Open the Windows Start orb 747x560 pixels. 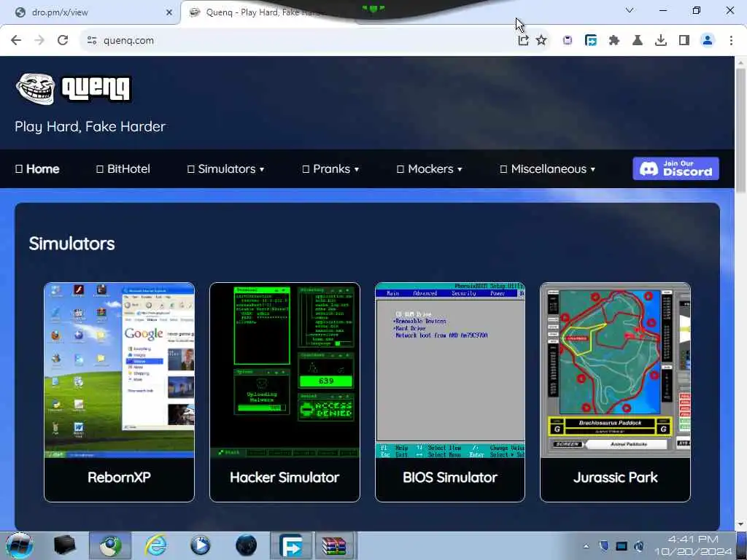tap(20, 545)
